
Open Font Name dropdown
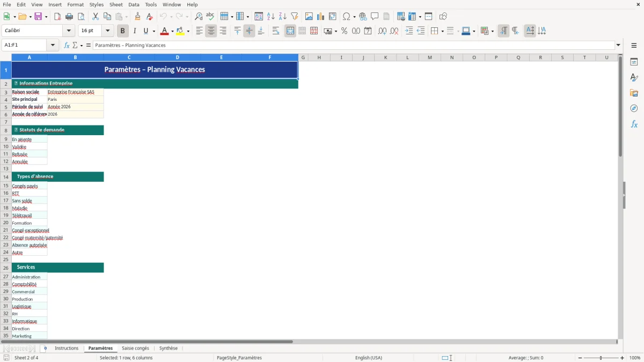click(68, 31)
